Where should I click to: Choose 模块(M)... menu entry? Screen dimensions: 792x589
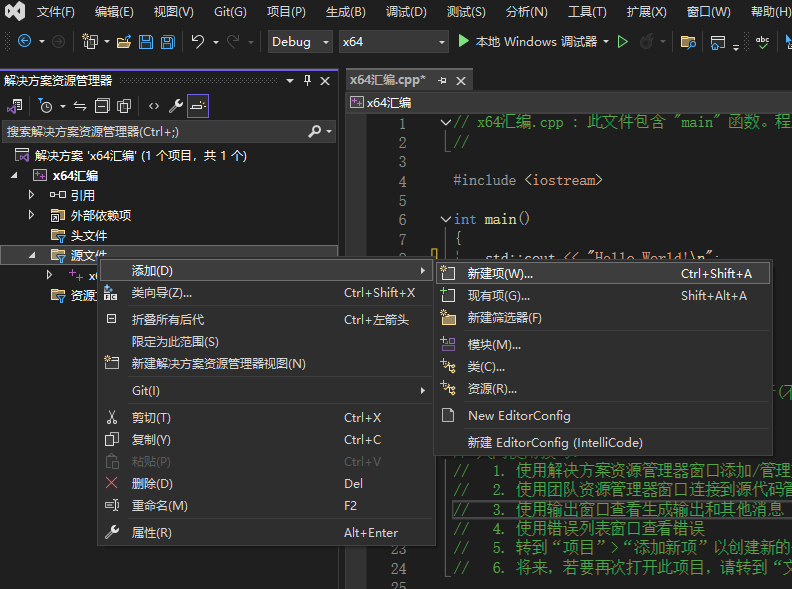pyautogui.click(x=603, y=345)
